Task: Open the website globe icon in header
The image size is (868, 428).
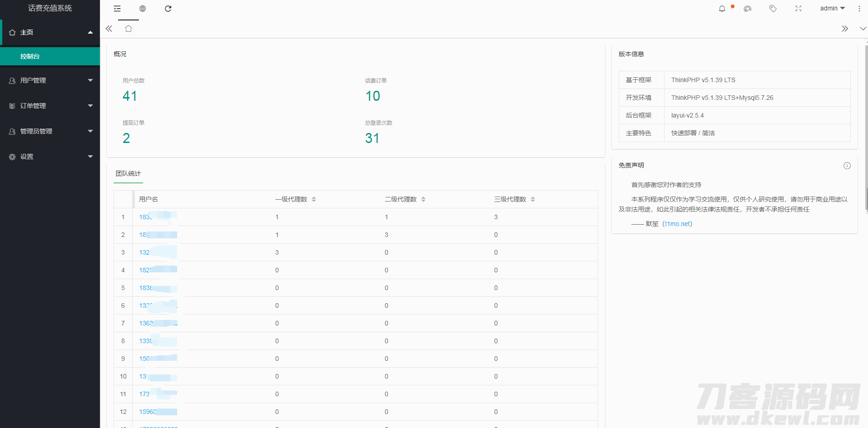Action: (x=143, y=9)
